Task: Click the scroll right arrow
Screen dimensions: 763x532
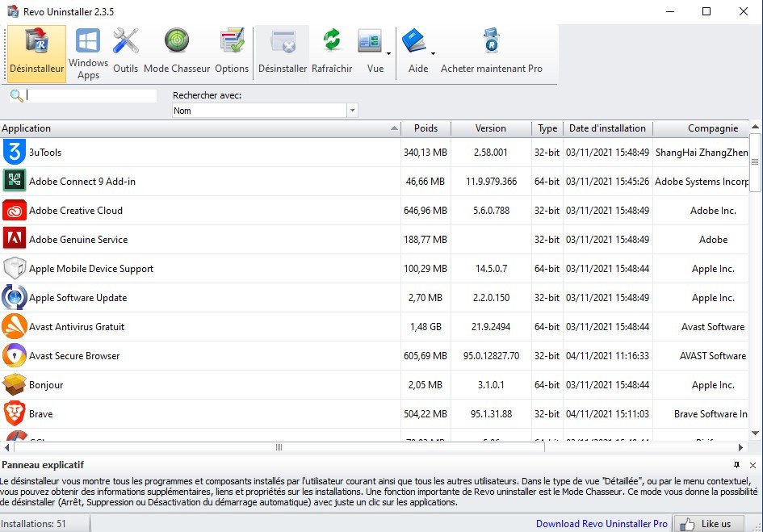Action: pos(740,447)
